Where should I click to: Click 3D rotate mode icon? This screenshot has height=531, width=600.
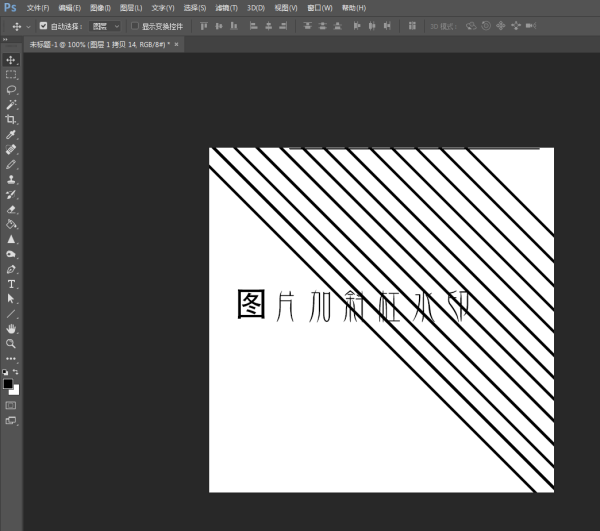(471, 26)
